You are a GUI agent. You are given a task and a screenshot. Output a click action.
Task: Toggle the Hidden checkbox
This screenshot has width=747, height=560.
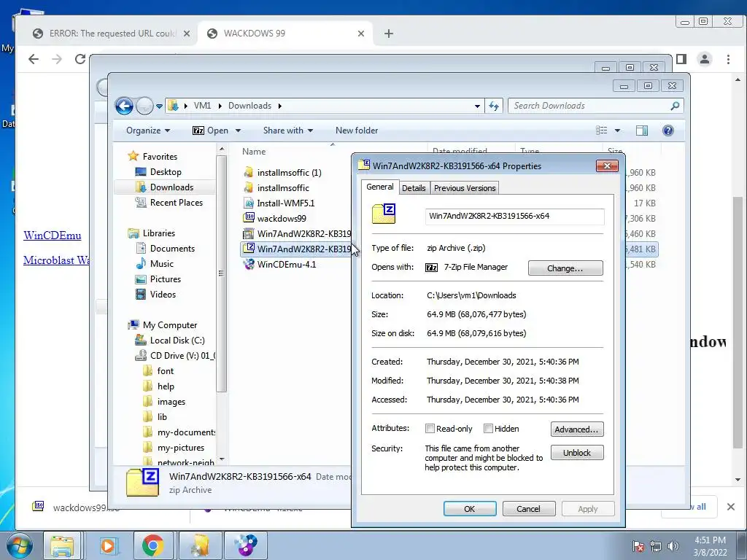[488, 429]
